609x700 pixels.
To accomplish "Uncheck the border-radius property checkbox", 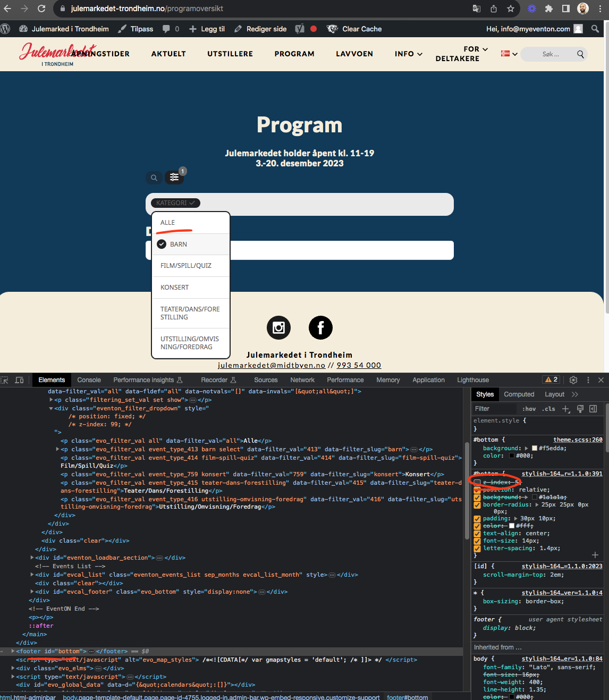I will [477, 505].
